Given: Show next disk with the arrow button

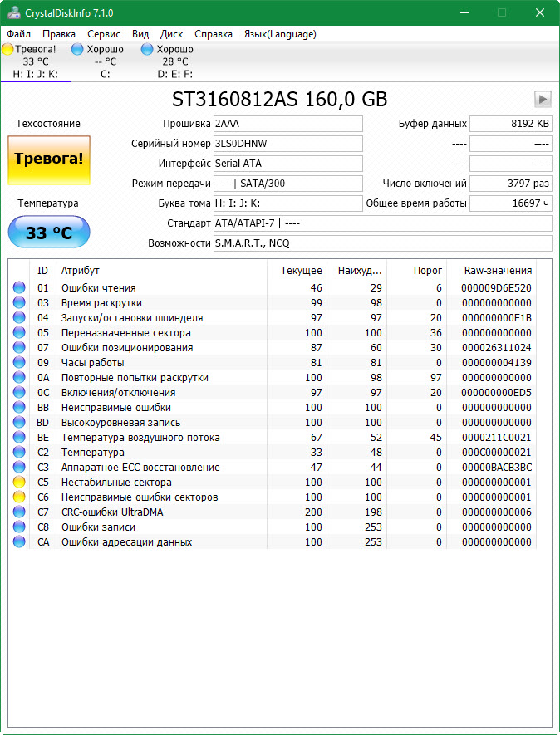Looking at the screenshot, I should (543, 99).
